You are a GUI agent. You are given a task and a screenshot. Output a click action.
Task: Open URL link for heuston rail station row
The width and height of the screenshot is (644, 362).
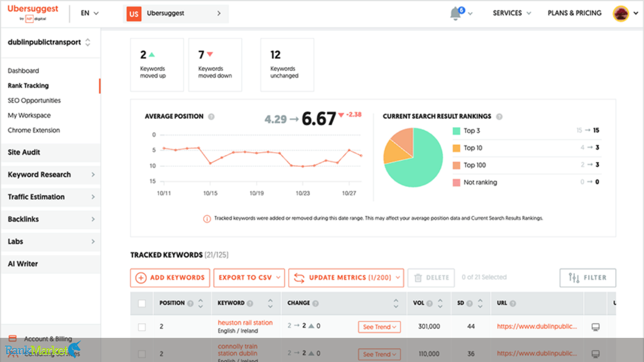537,327
